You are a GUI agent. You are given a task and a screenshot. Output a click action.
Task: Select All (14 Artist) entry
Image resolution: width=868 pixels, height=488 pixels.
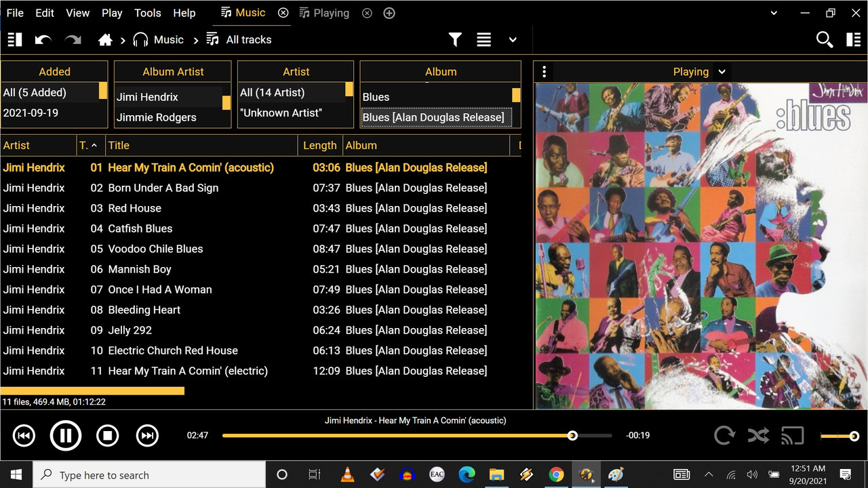292,93
